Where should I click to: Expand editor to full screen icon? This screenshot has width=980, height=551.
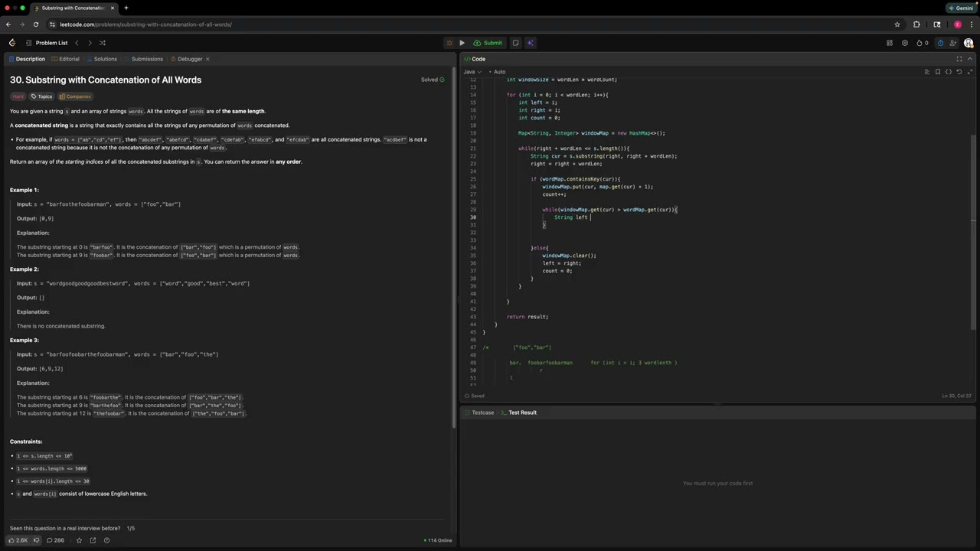click(970, 72)
